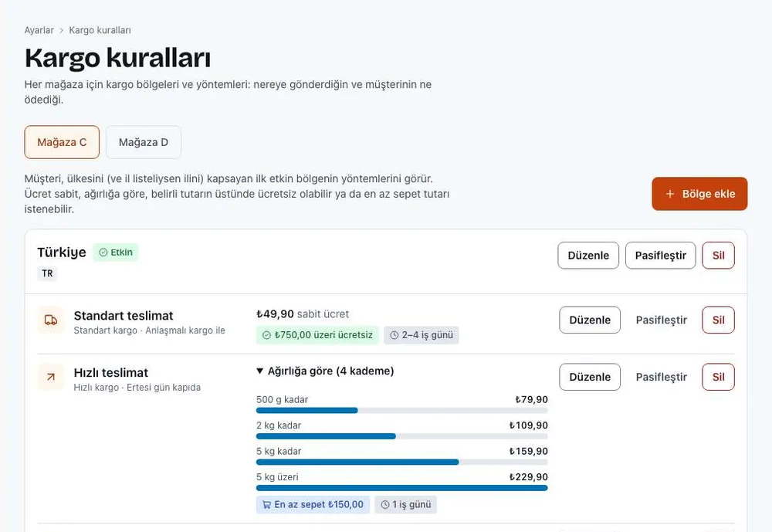Click the clock icon in 1 iş günü
The width and height of the screenshot is (772, 532).
[385, 504]
